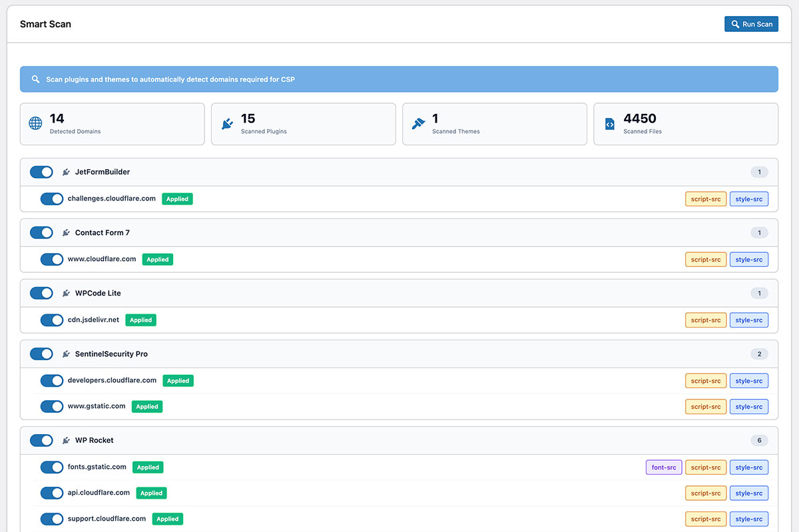The width and height of the screenshot is (799, 532).
Task: Click style-src tag for challenges.cloudflare.com
Action: (x=749, y=198)
